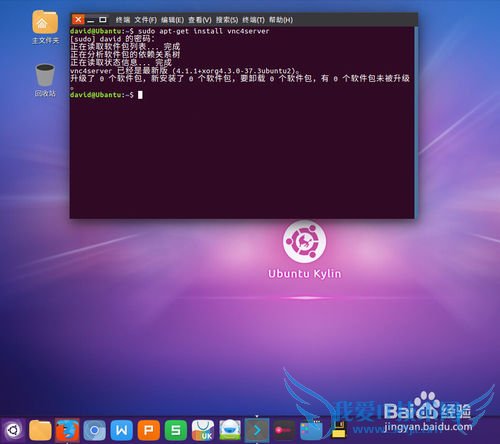Open the home folder desktop icon
This screenshot has width=500, height=444.
(45, 27)
